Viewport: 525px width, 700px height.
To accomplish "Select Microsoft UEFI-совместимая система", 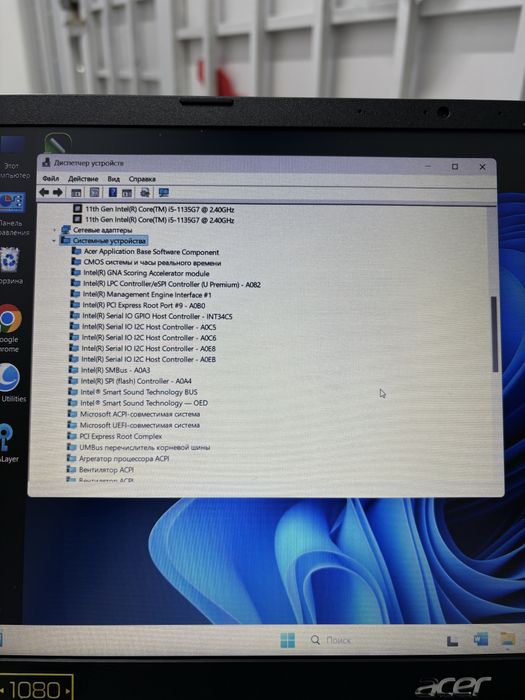I will tap(139, 425).
